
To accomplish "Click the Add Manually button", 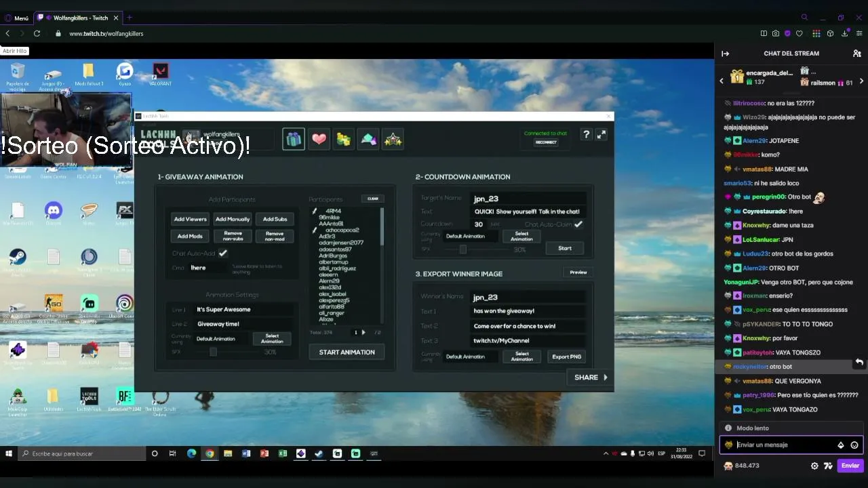I will 233,219.
